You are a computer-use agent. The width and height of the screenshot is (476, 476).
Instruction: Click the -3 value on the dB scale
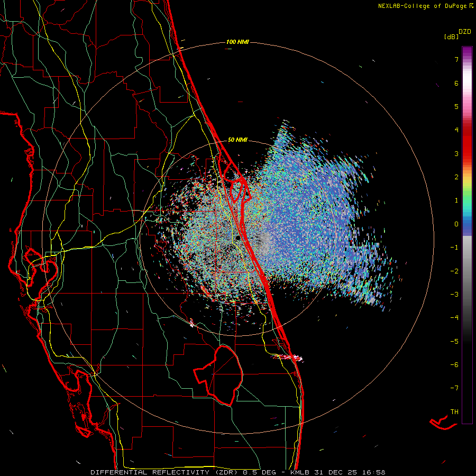click(x=454, y=295)
